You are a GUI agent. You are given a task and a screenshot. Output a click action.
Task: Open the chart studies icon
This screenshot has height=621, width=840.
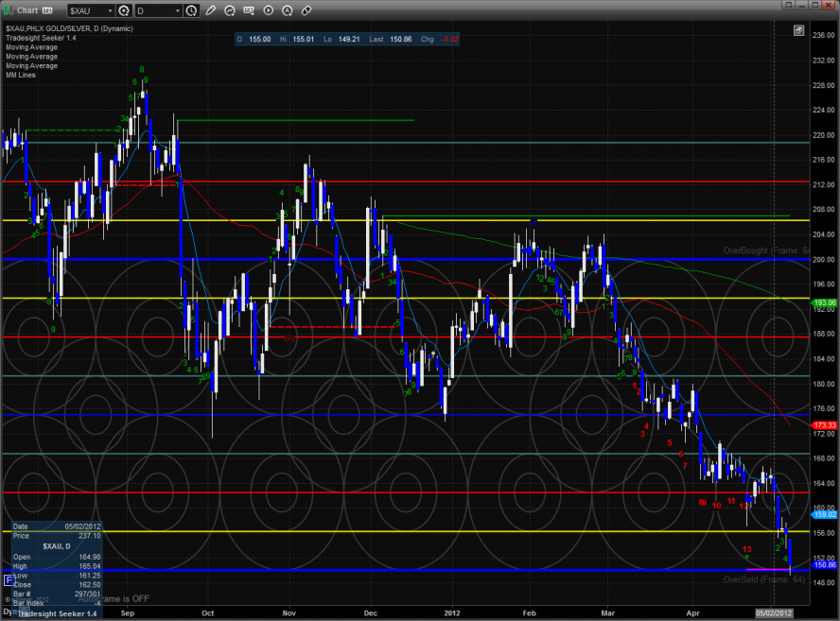(230, 10)
